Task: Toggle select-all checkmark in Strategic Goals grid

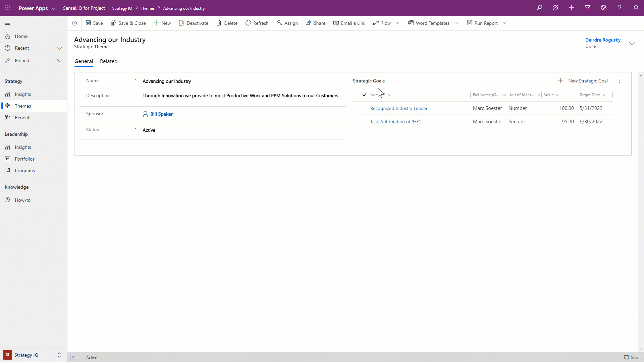Action: point(364,95)
